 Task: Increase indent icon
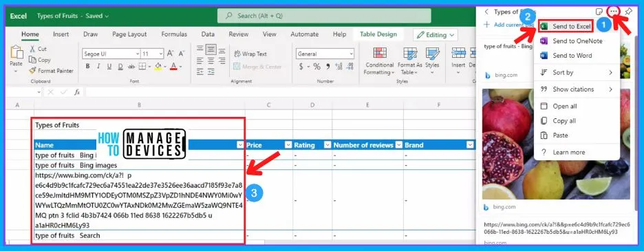(211, 72)
